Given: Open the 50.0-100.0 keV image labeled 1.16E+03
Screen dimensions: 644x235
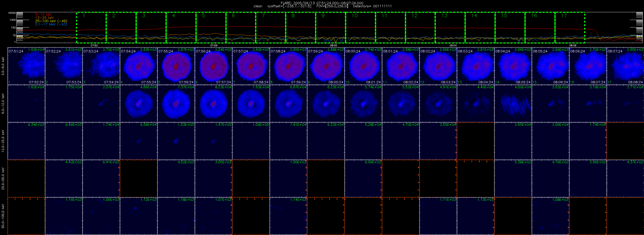Looking at the screenshot, I should [64, 216].
